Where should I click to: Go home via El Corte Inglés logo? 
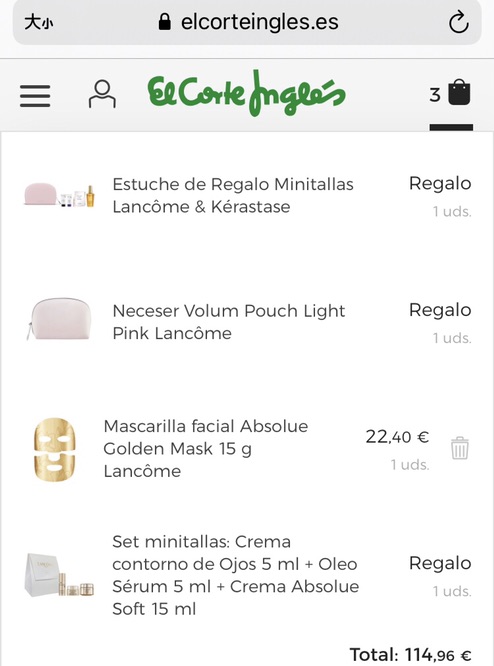click(x=246, y=93)
